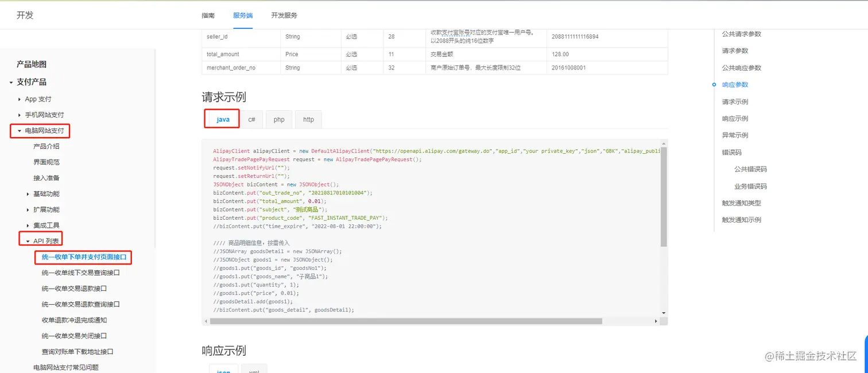
Task: Jump to 响应示例 in page outline
Action: click(735, 118)
